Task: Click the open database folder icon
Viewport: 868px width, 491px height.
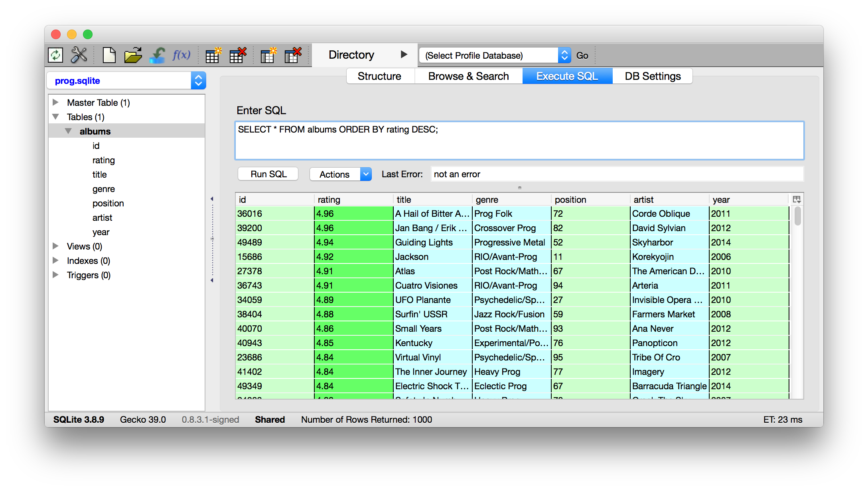Action: click(x=133, y=55)
